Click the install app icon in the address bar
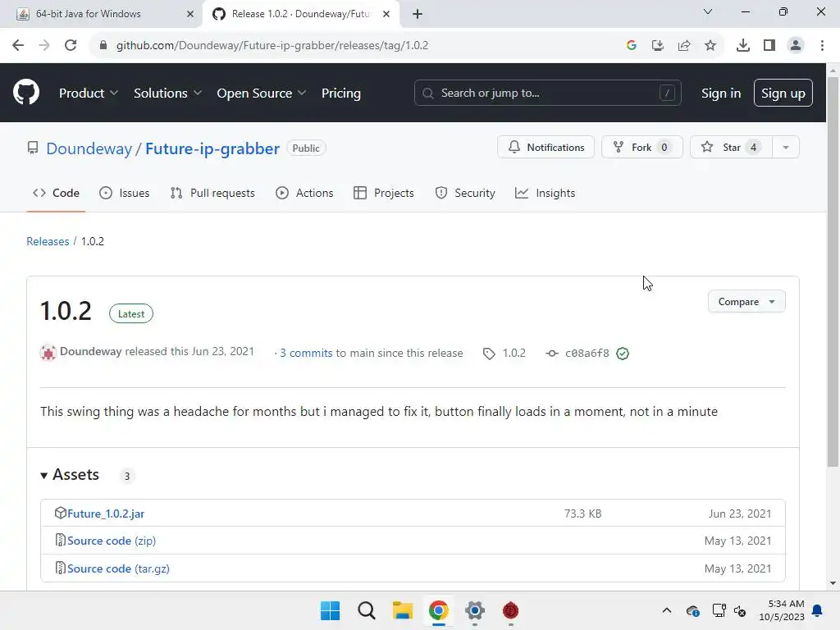Screen dimensions: 840x630 [657, 46]
